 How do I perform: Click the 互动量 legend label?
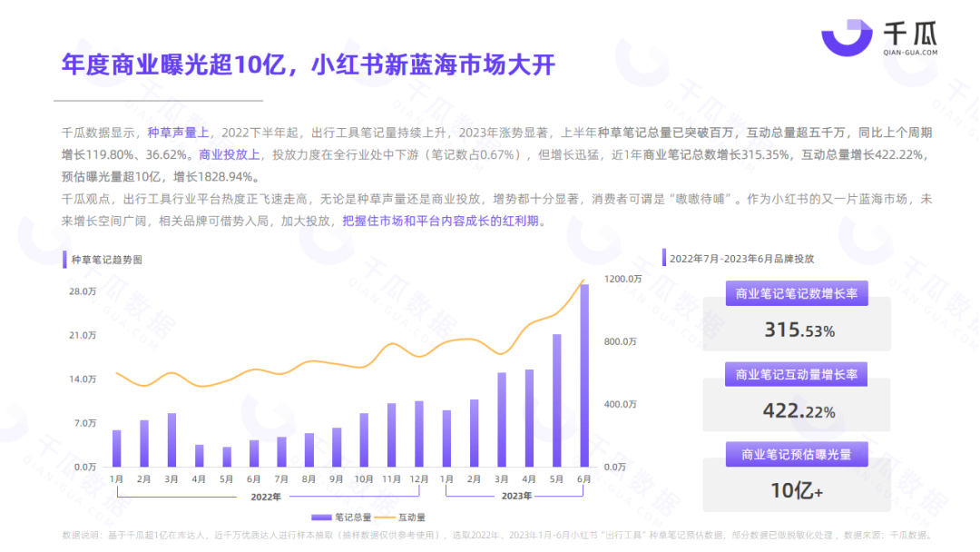click(x=412, y=517)
